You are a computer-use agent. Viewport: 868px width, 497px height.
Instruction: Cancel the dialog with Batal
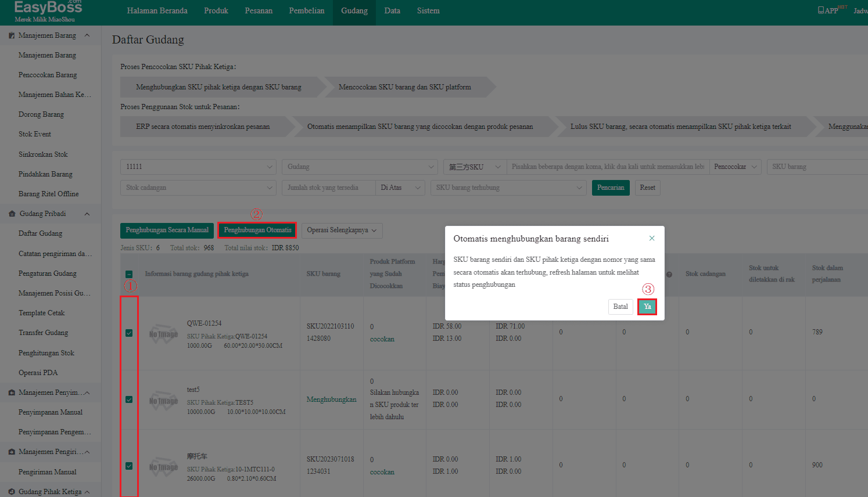[x=620, y=307]
